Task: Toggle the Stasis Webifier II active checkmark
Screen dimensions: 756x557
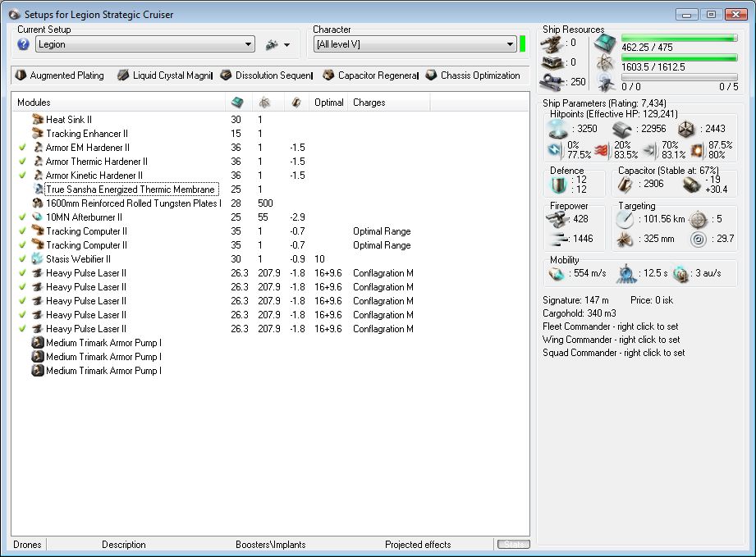Action: point(22,259)
